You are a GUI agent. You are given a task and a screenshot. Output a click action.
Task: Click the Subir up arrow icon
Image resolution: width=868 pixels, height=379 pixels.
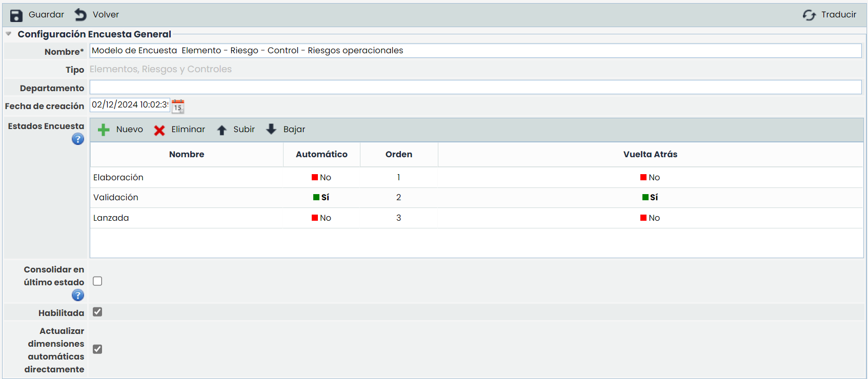221,130
